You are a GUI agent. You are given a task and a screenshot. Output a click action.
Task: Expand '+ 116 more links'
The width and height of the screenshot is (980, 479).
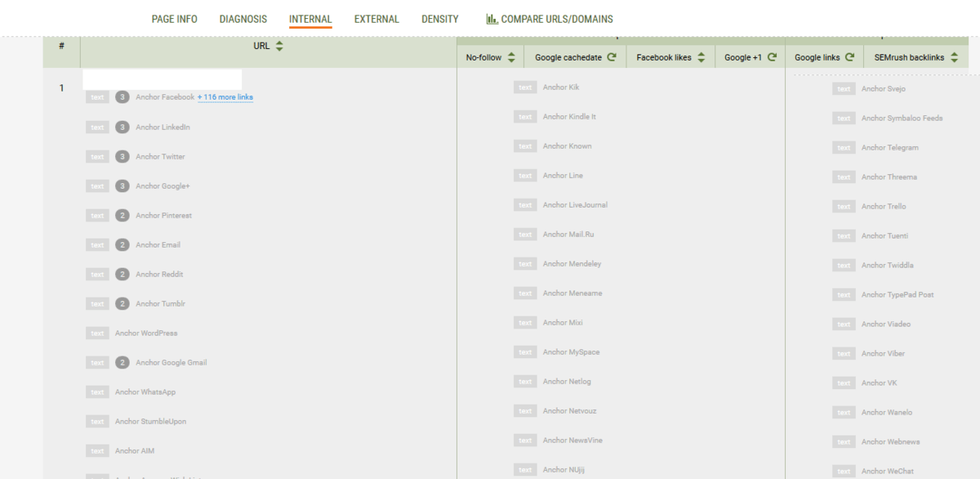point(225,97)
